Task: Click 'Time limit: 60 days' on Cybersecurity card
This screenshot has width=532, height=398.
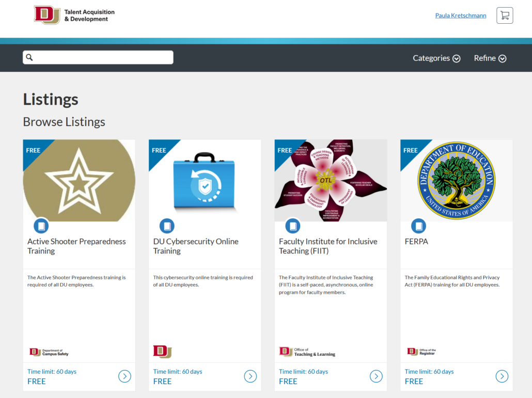Action: click(x=178, y=372)
